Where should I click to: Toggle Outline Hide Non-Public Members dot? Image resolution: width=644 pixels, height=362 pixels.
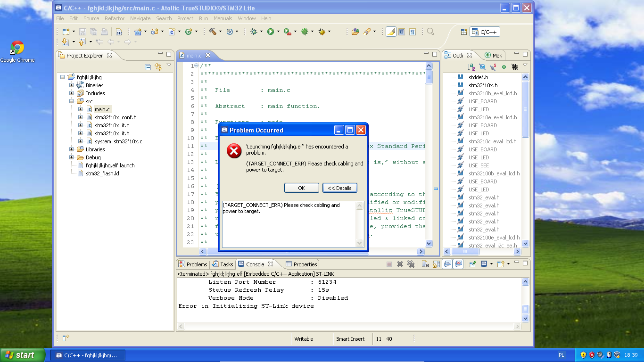504,67
